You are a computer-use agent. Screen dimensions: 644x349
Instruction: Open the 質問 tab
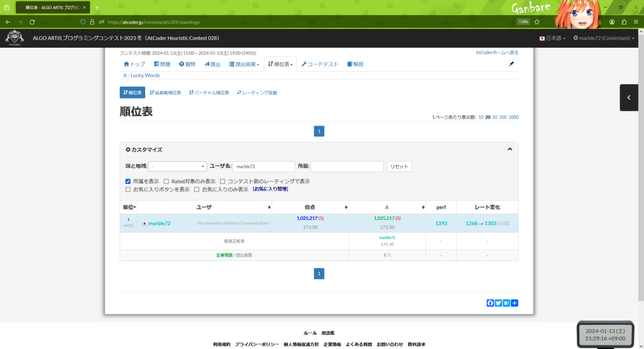tap(187, 64)
